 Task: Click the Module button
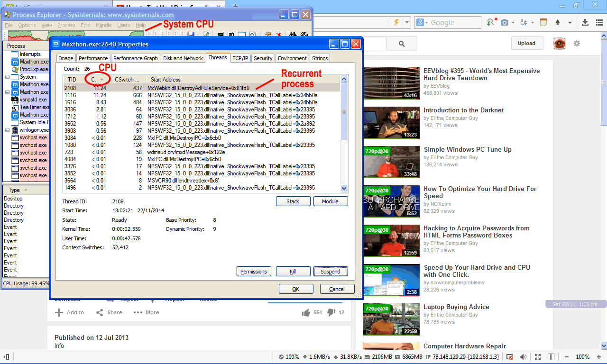(x=331, y=201)
